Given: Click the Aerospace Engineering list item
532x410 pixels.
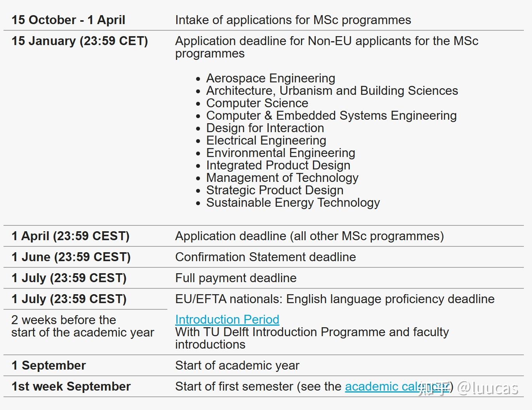Looking at the screenshot, I should click(x=270, y=78).
